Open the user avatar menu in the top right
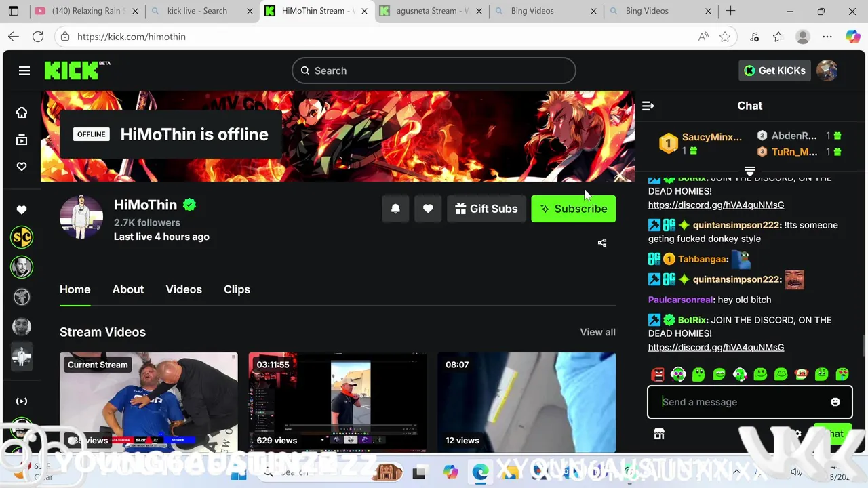Viewport: 868px width, 488px height. pos(827,70)
